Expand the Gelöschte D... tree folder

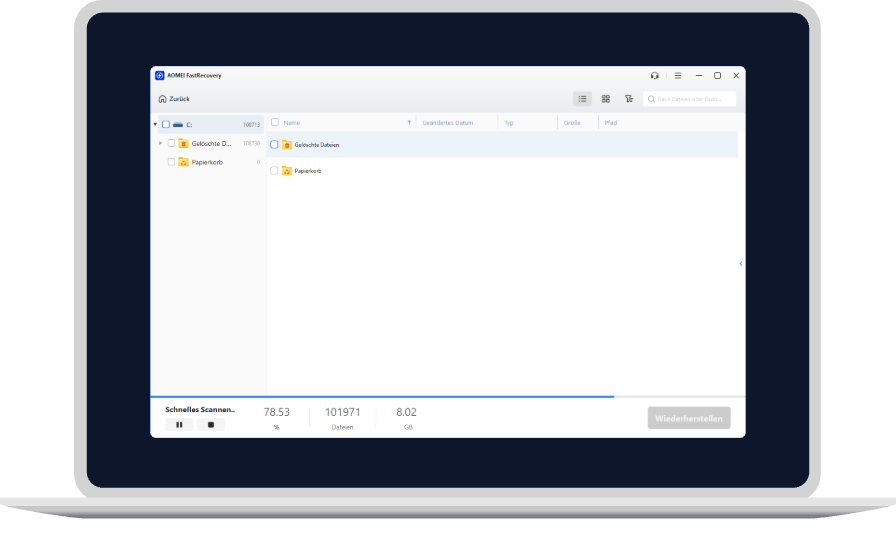[x=160, y=143]
